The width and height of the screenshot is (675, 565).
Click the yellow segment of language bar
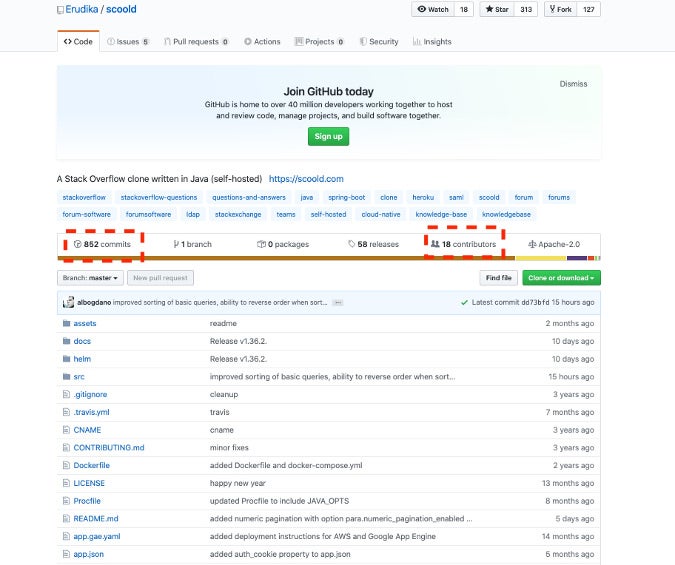tap(541, 258)
